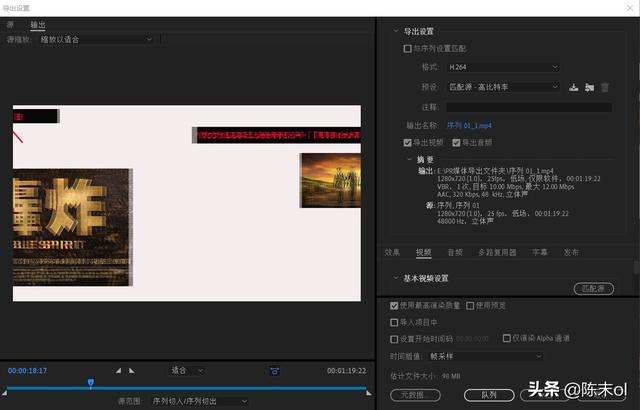Uncheck the 导出视频 checkbox
This screenshot has width=640, height=410.
(407, 142)
